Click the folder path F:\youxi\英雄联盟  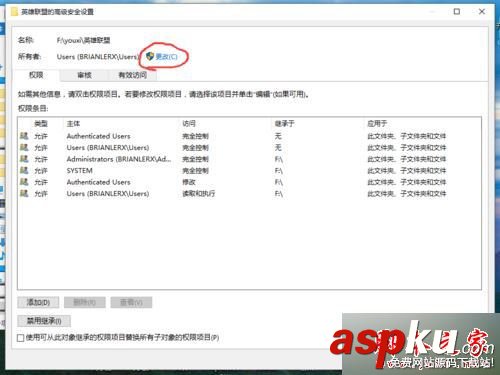83,40
